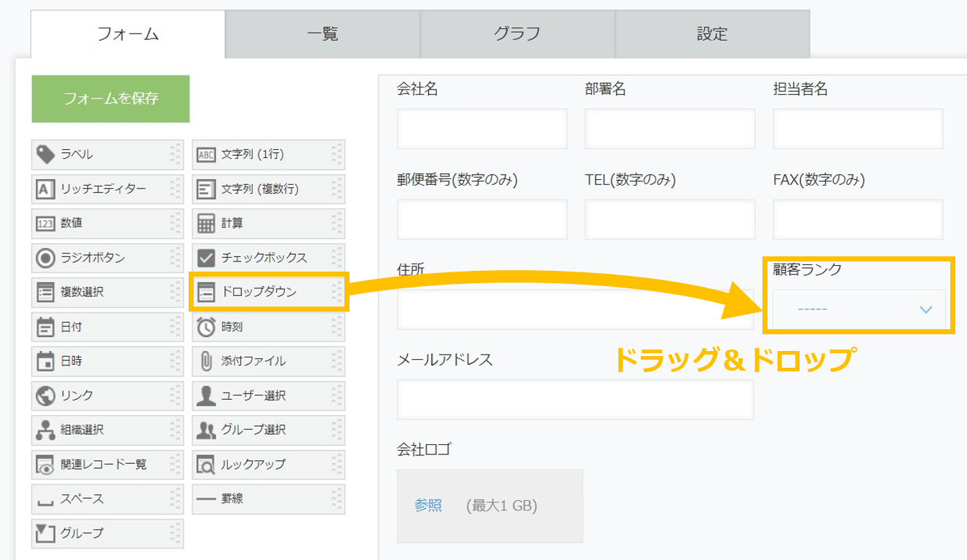Click the 文字列 (1行) ABC icon

point(206,154)
